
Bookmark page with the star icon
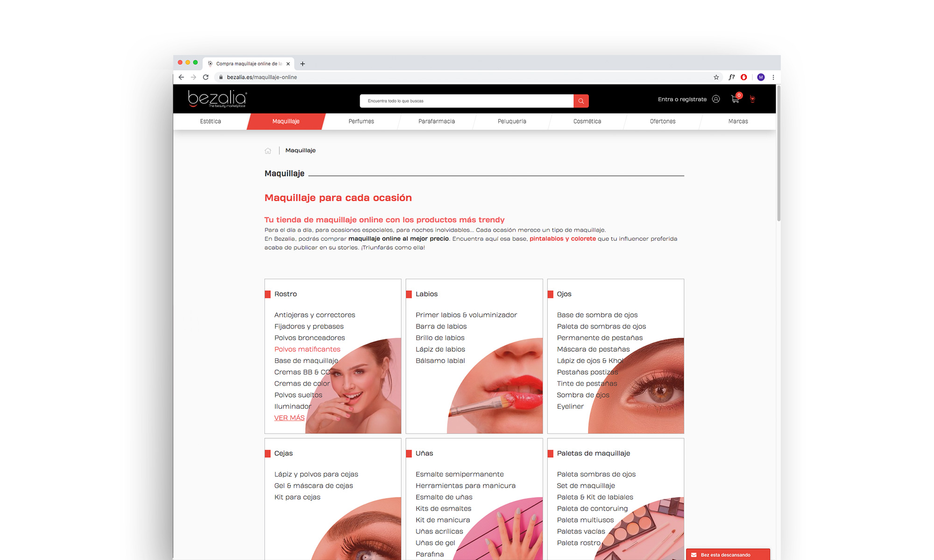click(716, 77)
